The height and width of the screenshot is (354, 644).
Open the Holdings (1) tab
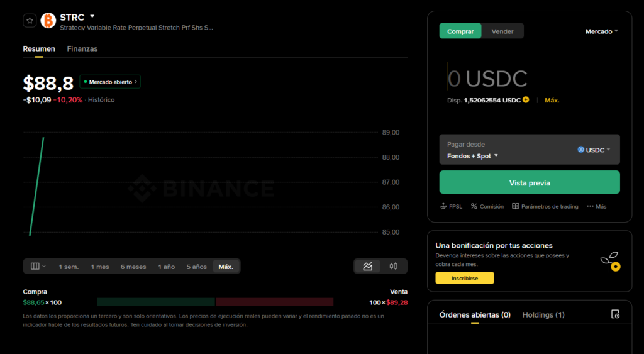543,315
